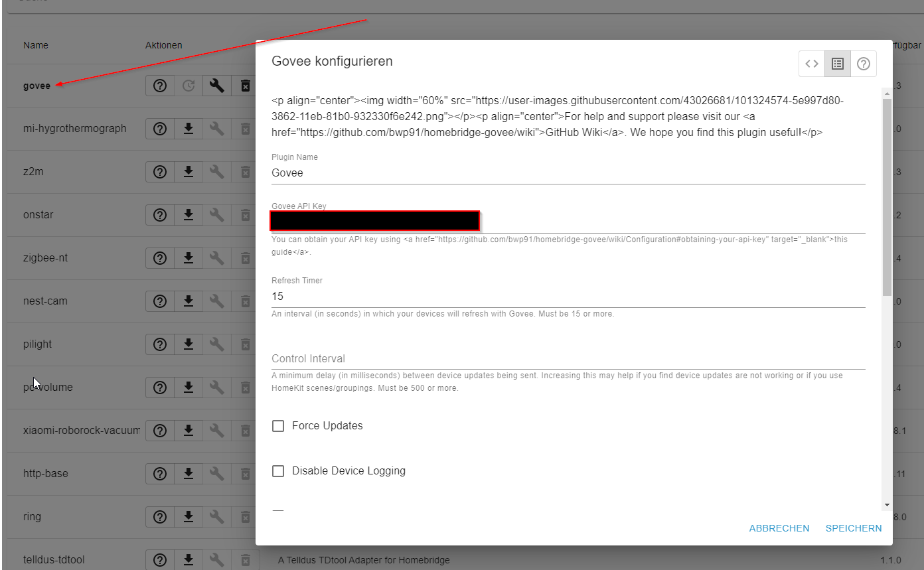Click the Name column header

tap(36, 45)
